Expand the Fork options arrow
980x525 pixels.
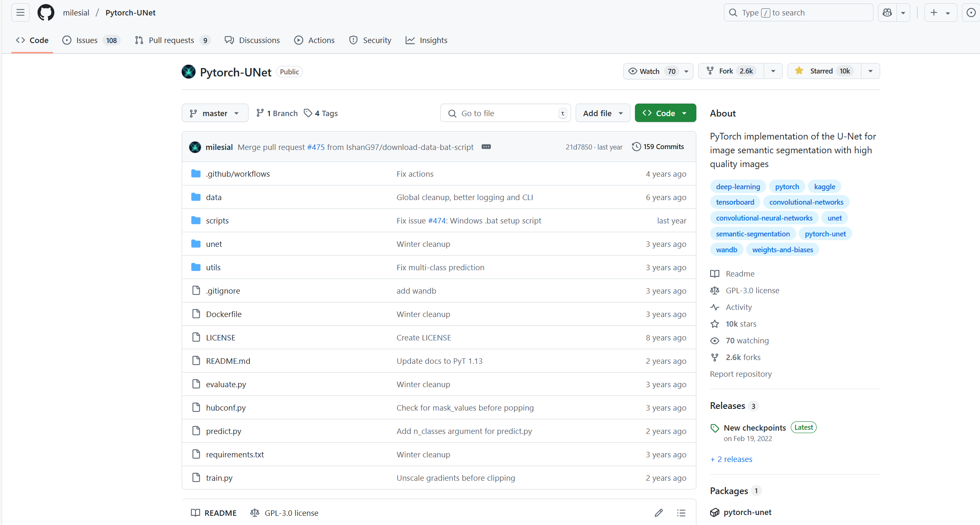tap(773, 71)
